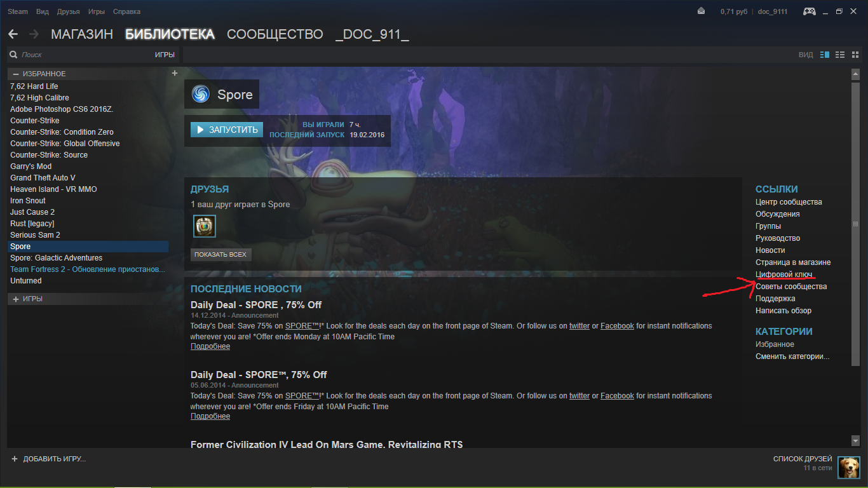
Task: Click the content scrollbar down arrow
Action: pyautogui.click(x=855, y=439)
